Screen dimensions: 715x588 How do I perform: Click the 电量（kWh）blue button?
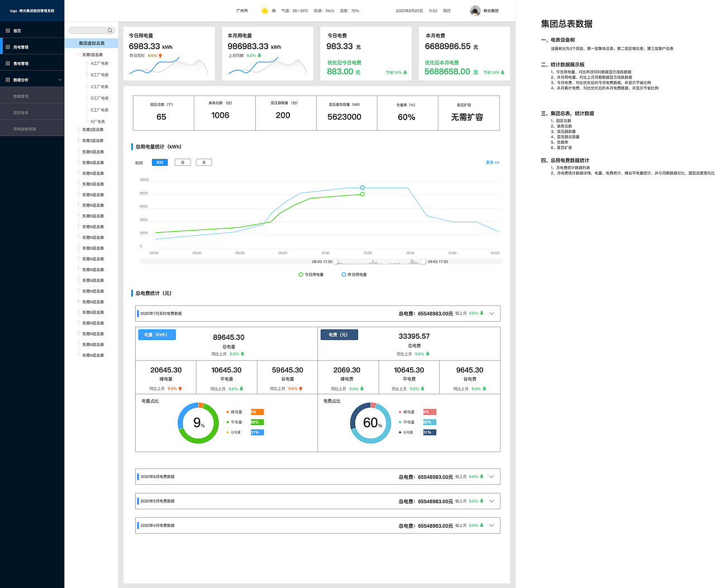point(157,334)
